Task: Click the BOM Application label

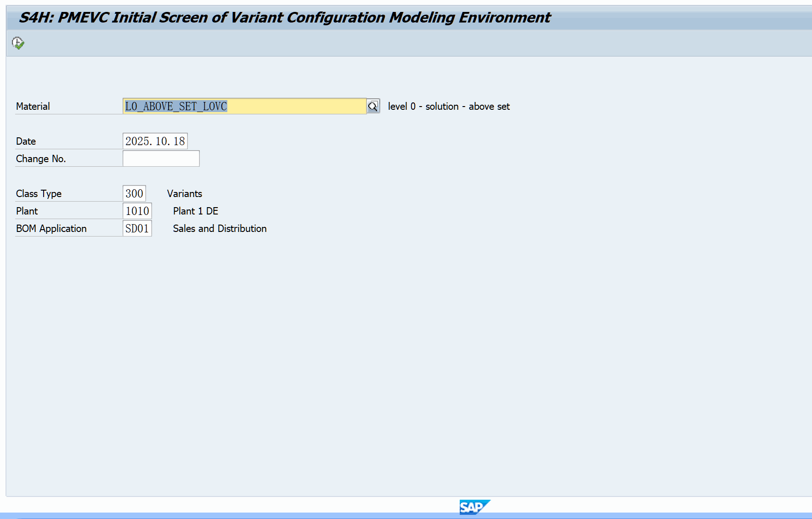Action: point(51,229)
